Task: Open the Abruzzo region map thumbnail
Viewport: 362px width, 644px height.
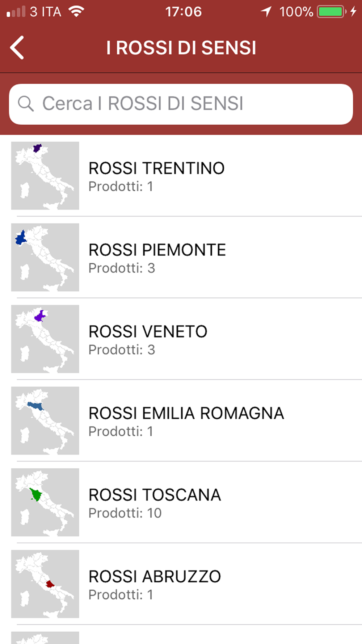Action: pyautogui.click(x=45, y=584)
